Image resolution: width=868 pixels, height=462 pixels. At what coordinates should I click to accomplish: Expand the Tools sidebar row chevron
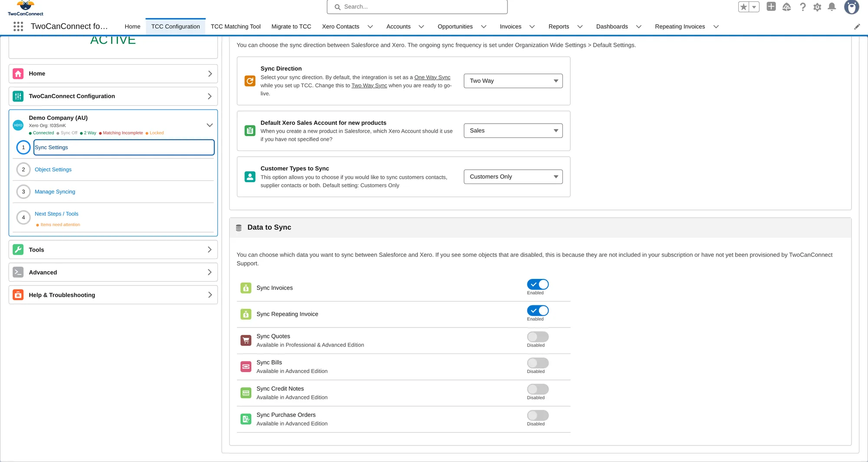(x=210, y=250)
